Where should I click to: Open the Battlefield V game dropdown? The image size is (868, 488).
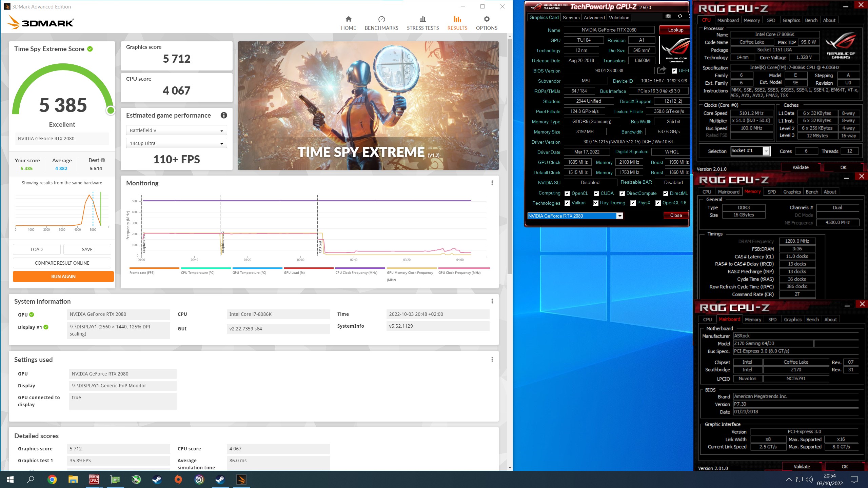click(176, 130)
